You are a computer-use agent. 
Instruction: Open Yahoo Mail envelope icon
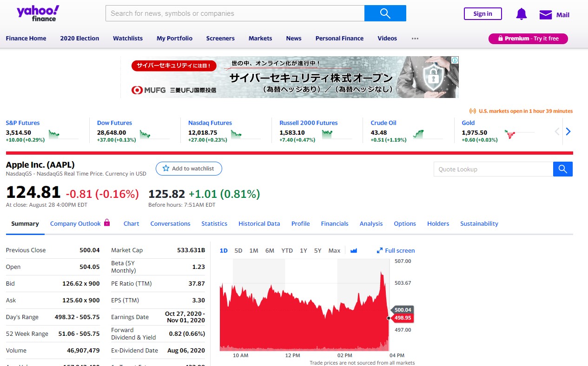tap(546, 15)
